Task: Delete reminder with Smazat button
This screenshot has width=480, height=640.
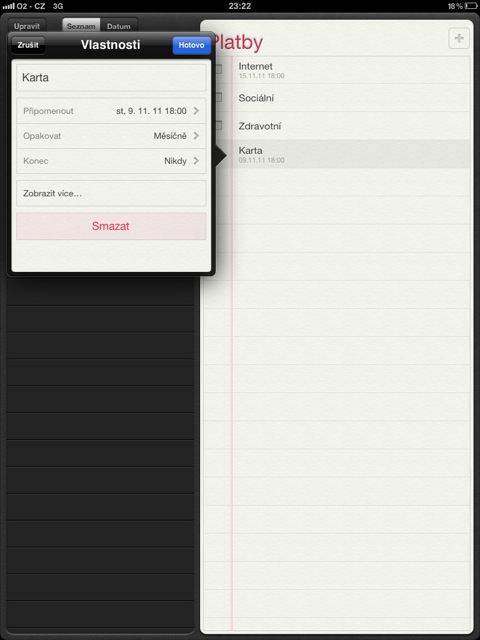Action: click(x=111, y=226)
